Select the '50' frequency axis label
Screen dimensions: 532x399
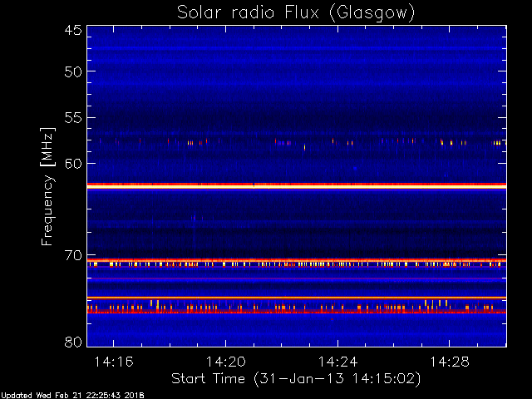click(x=73, y=71)
